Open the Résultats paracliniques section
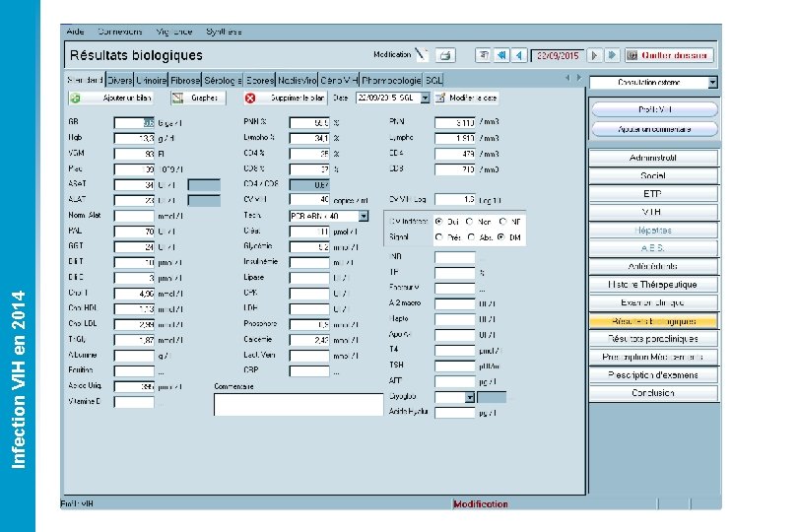Image resolution: width=798 pixels, height=532 pixels. click(x=653, y=339)
